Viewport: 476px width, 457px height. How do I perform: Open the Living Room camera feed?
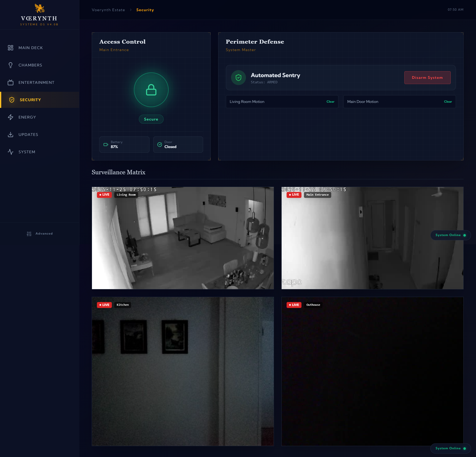coord(183,238)
